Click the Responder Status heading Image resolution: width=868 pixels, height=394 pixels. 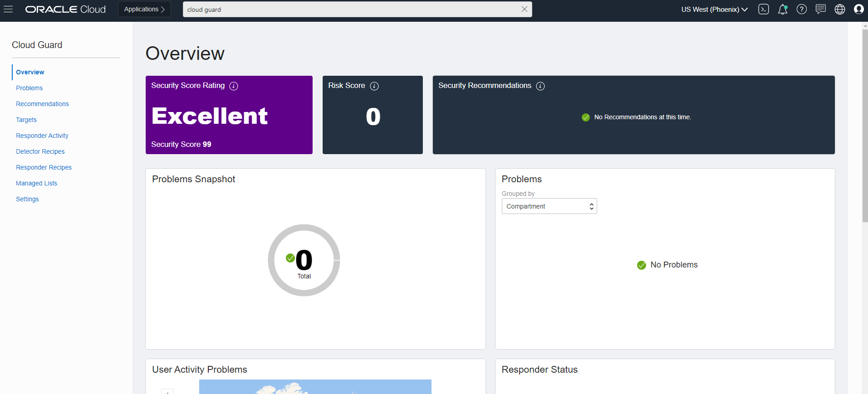click(539, 370)
